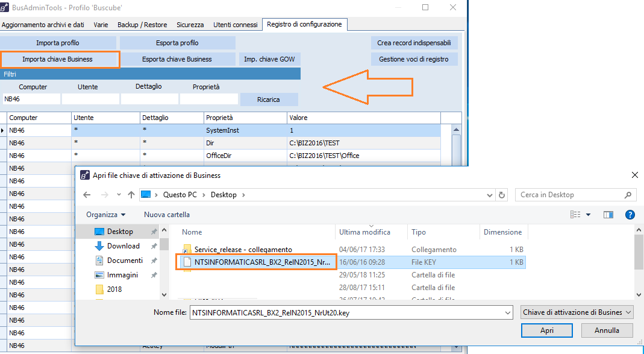Image resolution: width=644 pixels, height=354 pixels.
Task: Expand the address bar history dropdown
Action: tap(489, 195)
